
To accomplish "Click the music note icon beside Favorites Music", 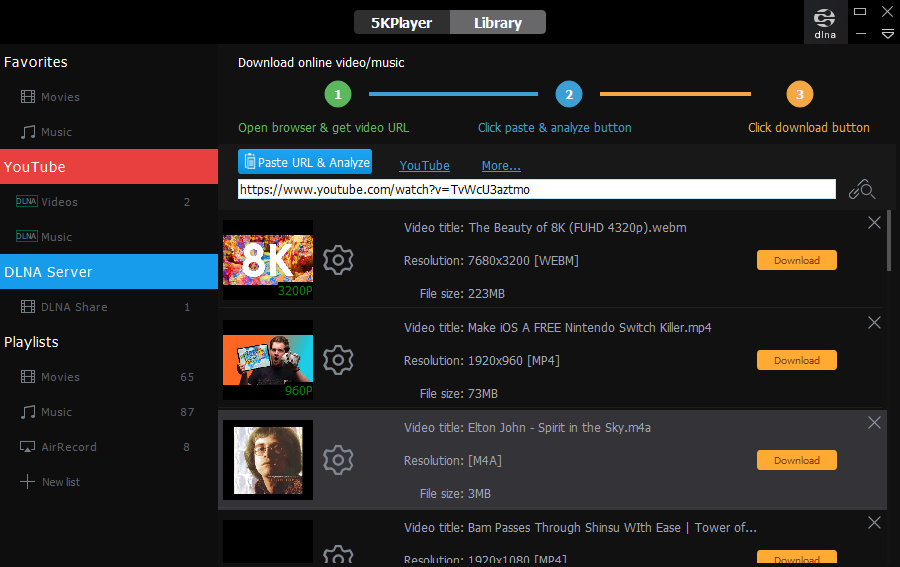I will [x=28, y=132].
